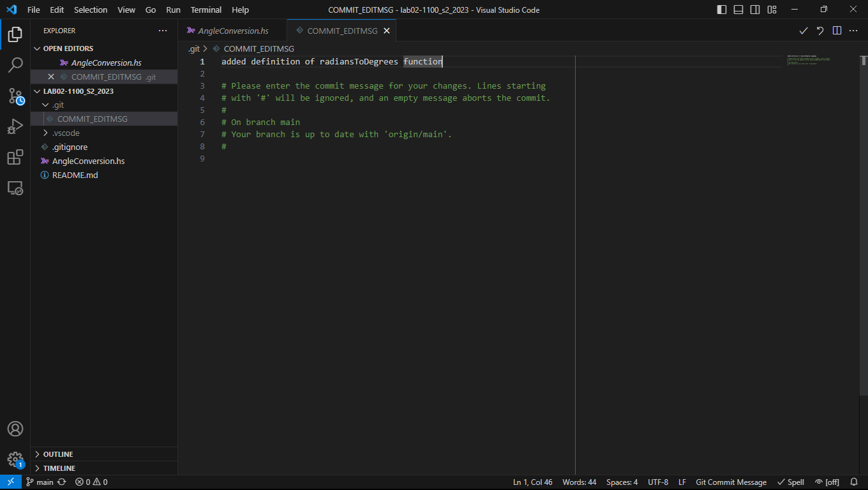Image resolution: width=868 pixels, height=490 pixels.
Task: Select COMMIT_EDITMSG file in explorer tree
Action: [x=104, y=119]
